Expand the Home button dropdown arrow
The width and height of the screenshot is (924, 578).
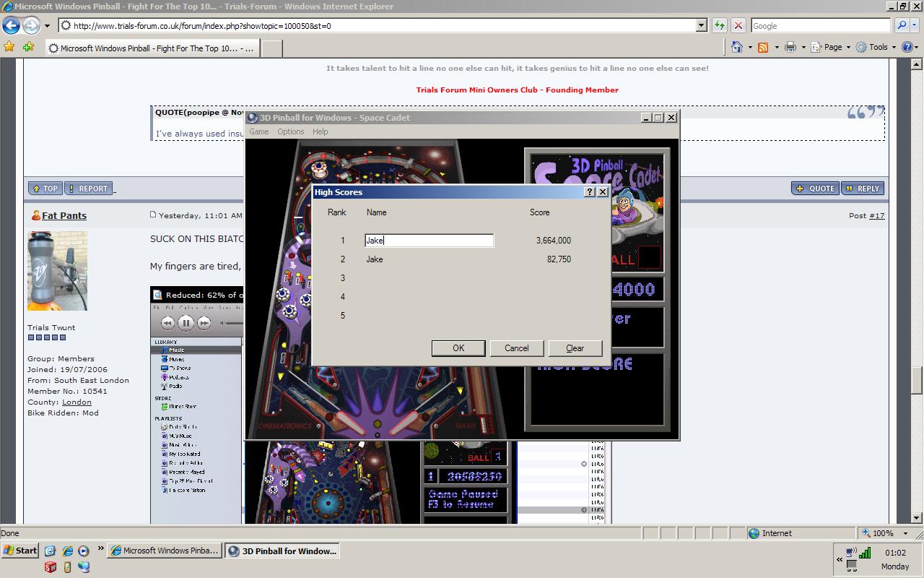tap(749, 48)
